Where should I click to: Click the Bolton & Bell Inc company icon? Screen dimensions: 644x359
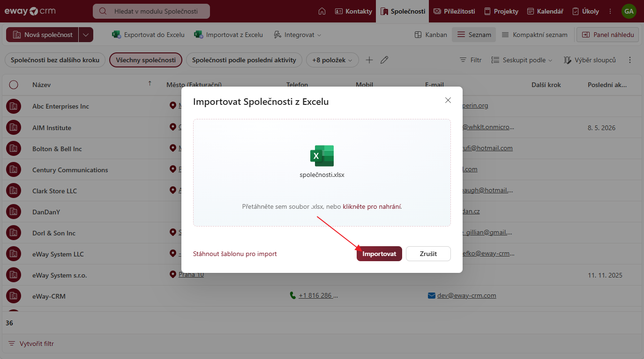[x=14, y=148]
